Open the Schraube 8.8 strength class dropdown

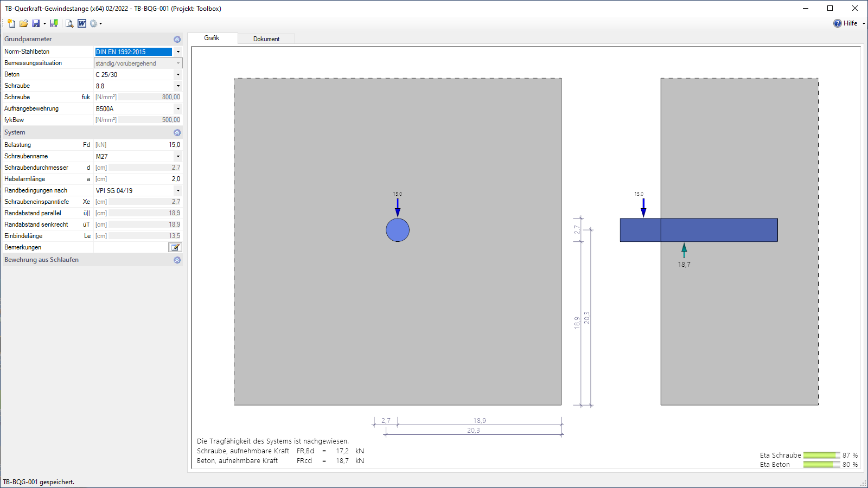[x=178, y=86]
